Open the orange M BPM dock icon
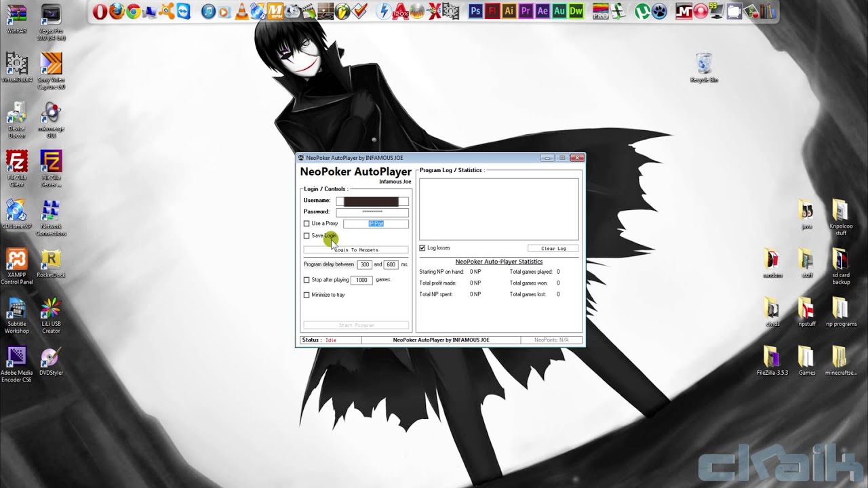868x488 pixels. [x=275, y=11]
